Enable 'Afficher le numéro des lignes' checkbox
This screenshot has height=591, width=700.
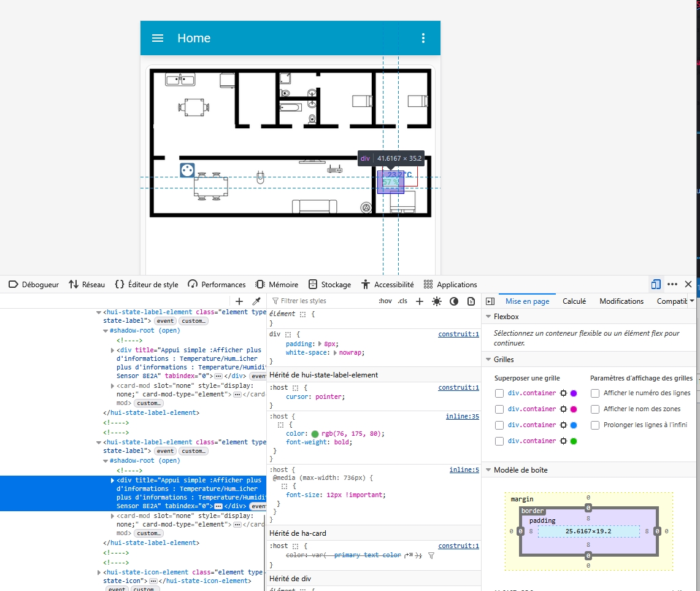coord(595,393)
